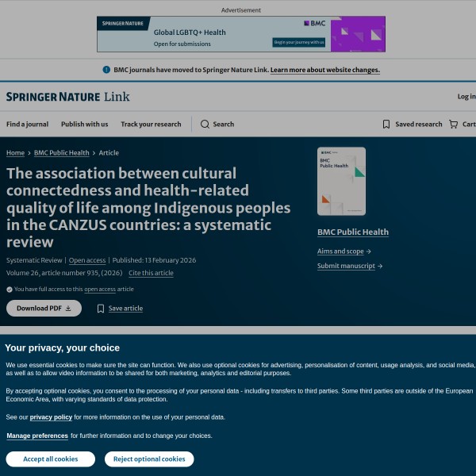476x476 pixels.
Task: Open Manage preferences for cookies
Action: (37, 436)
